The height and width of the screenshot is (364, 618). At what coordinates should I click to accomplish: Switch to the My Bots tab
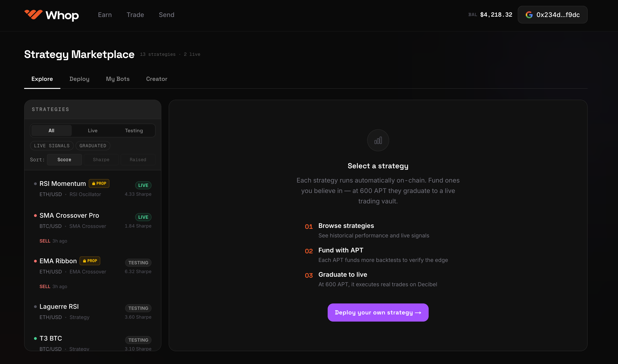(118, 79)
